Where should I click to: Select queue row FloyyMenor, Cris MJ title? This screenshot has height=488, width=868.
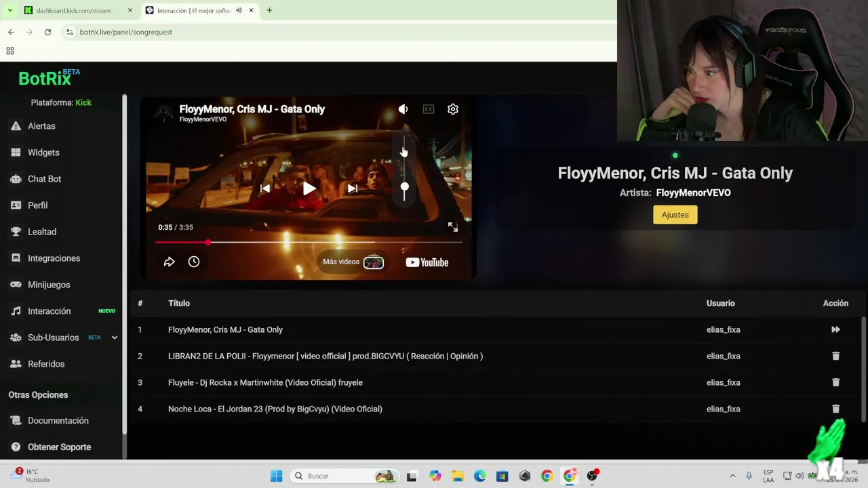click(x=225, y=329)
